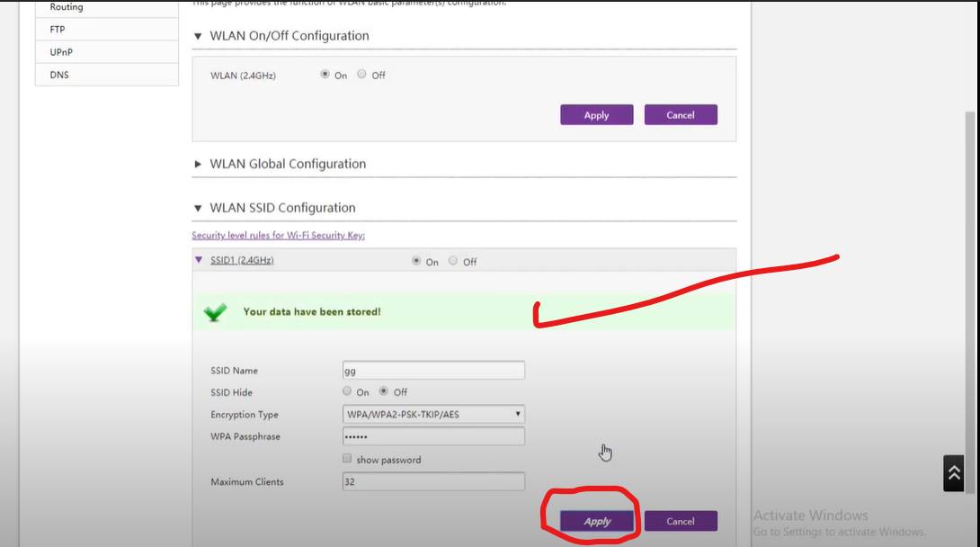
Task: Set SSID1 to Off
Action: point(453,261)
